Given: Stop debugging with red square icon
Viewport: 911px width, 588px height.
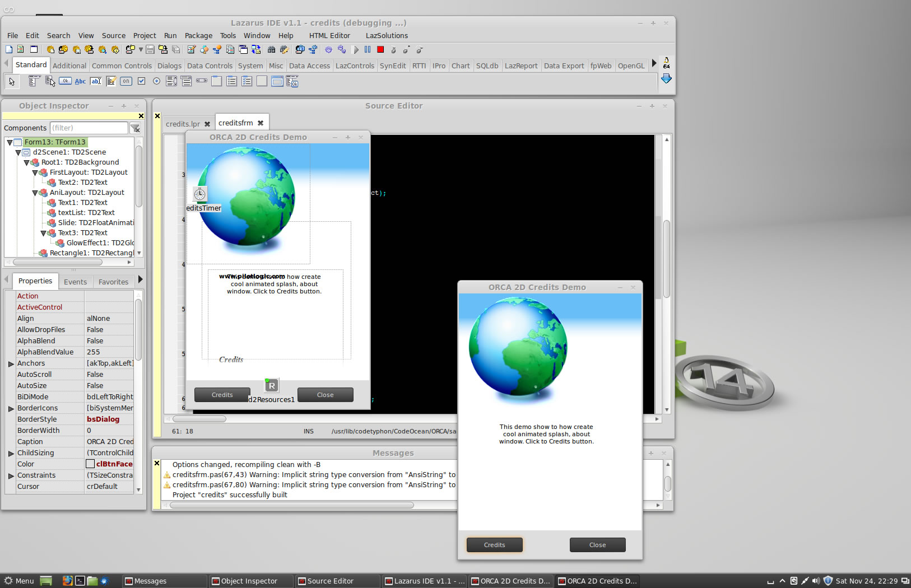Looking at the screenshot, I should click(380, 50).
